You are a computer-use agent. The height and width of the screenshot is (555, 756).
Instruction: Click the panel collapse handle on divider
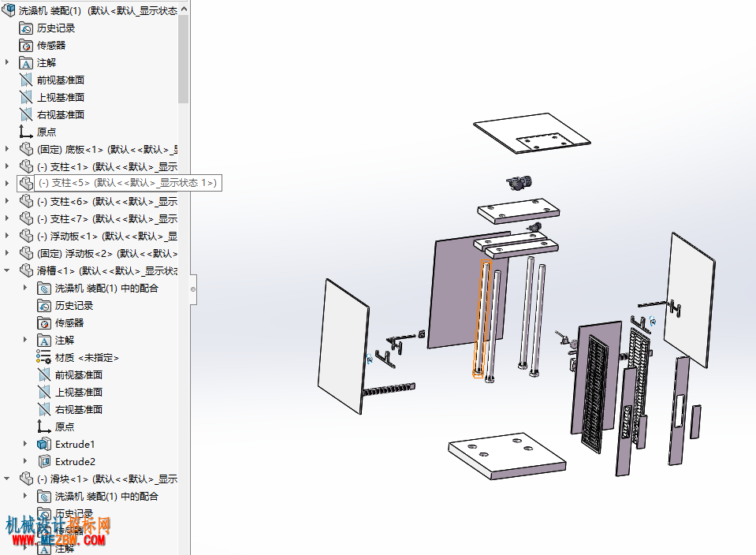coord(193,289)
